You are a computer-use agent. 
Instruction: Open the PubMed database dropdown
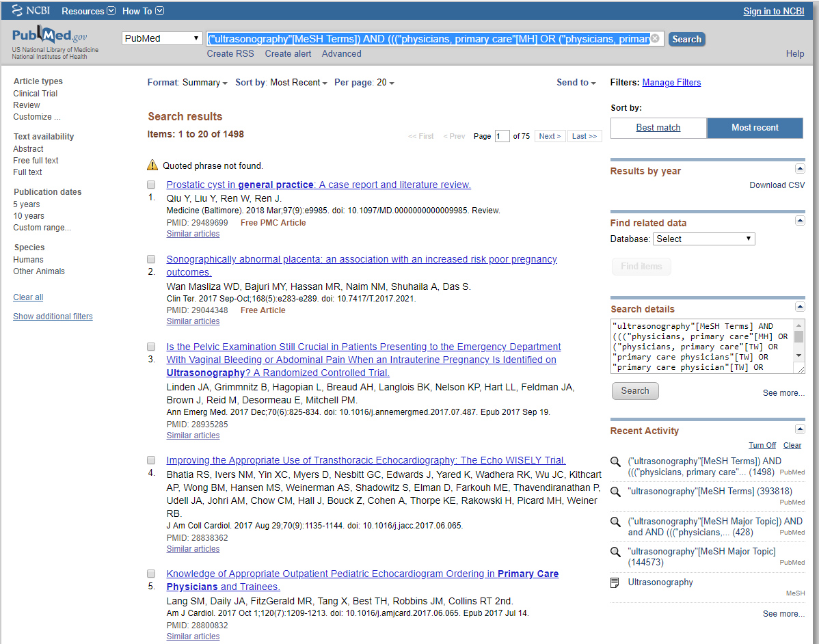163,39
